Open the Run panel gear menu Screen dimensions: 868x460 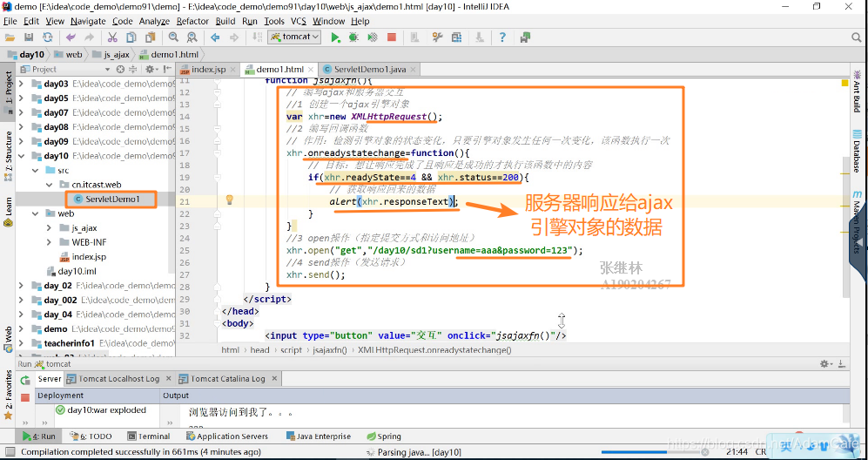coord(826,364)
